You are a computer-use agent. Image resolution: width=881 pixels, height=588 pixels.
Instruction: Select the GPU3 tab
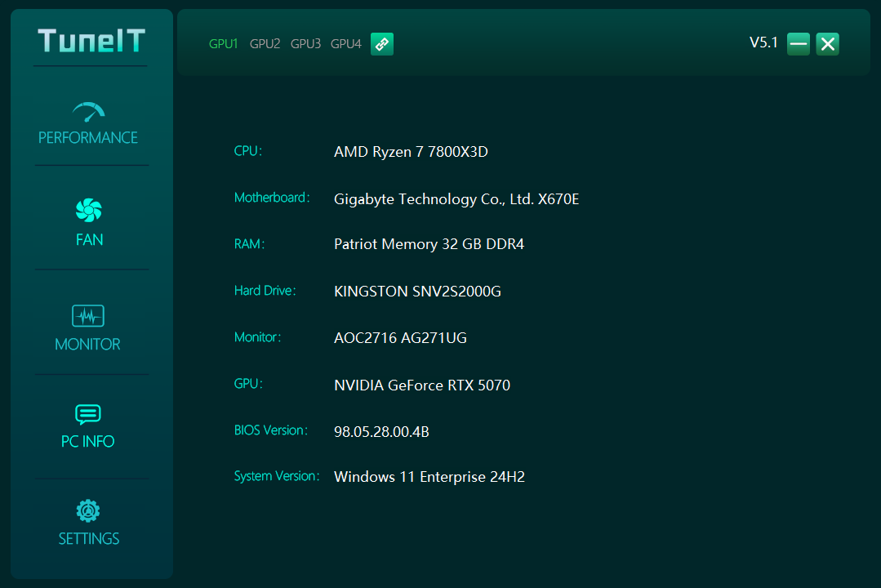pos(305,44)
